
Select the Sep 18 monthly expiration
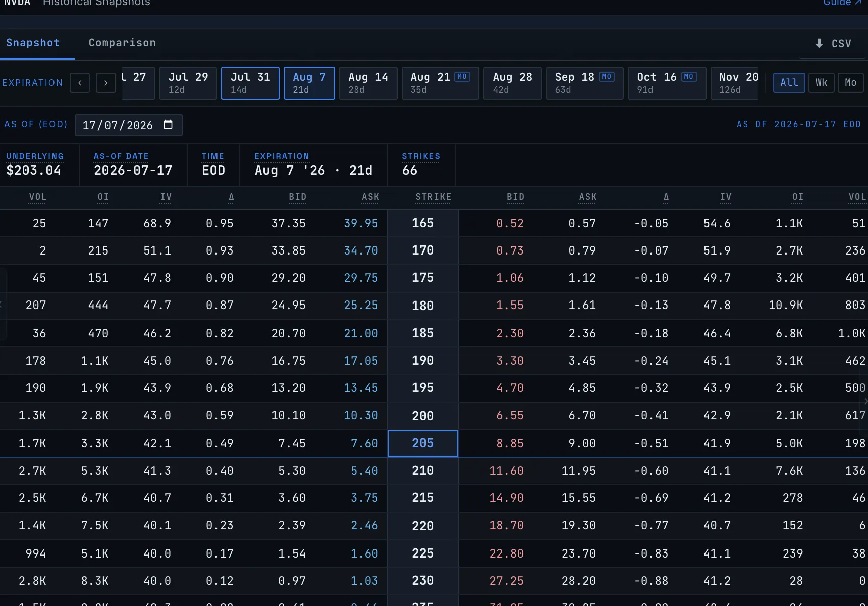point(585,83)
